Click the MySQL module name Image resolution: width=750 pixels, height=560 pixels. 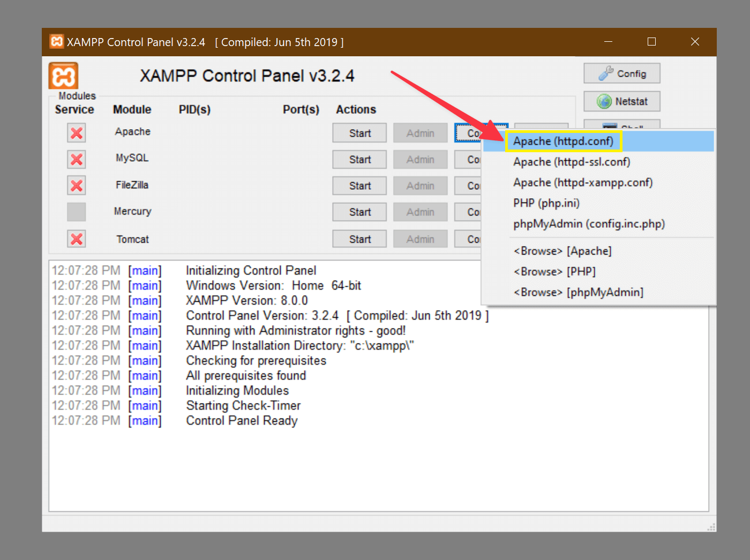pyautogui.click(x=132, y=158)
